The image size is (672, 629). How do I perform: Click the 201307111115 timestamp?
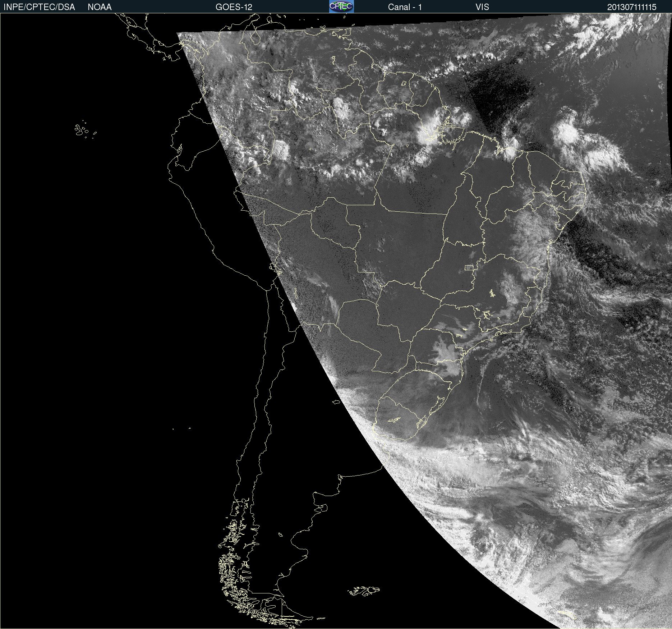tap(632, 7)
